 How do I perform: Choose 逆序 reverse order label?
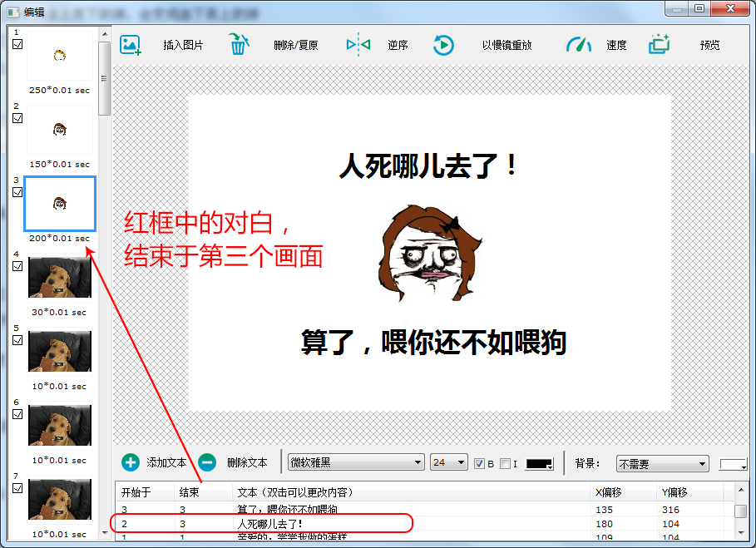click(398, 45)
